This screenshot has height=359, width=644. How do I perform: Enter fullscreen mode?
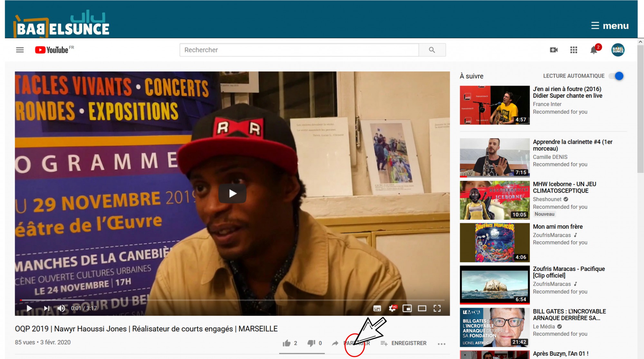437,308
